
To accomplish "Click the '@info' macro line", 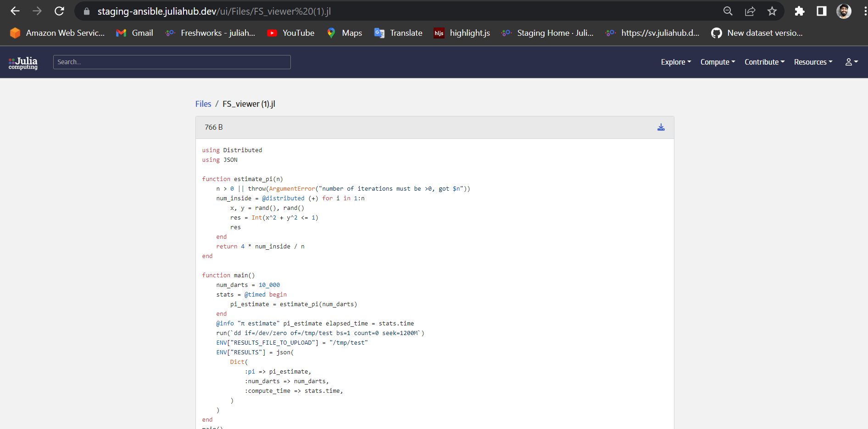I will click(x=315, y=324).
